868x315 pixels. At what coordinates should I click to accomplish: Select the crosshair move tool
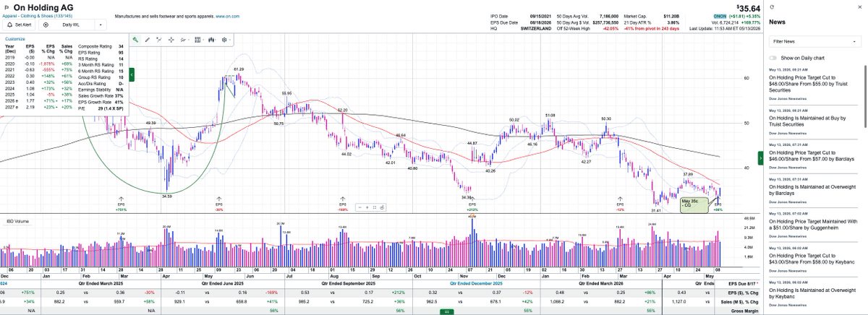[171, 40]
